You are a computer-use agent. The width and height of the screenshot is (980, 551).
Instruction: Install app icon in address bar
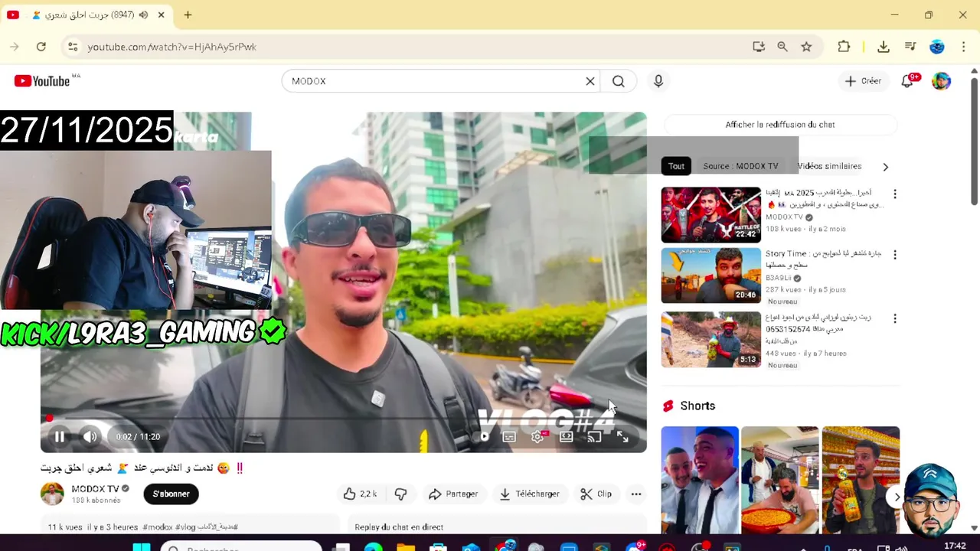point(759,47)
